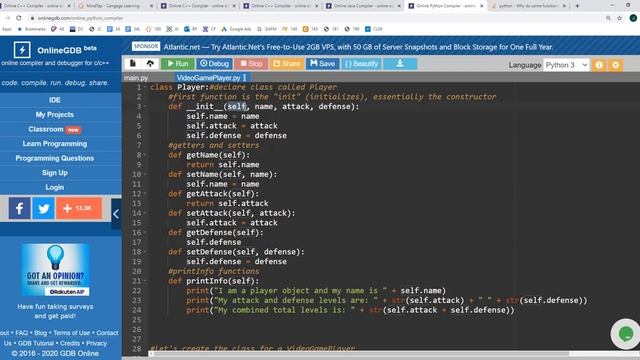This screenshot has height=360, width=640.
Task: Select the VideoGamePlayer.py tab
Action: (x=208, y=78)
